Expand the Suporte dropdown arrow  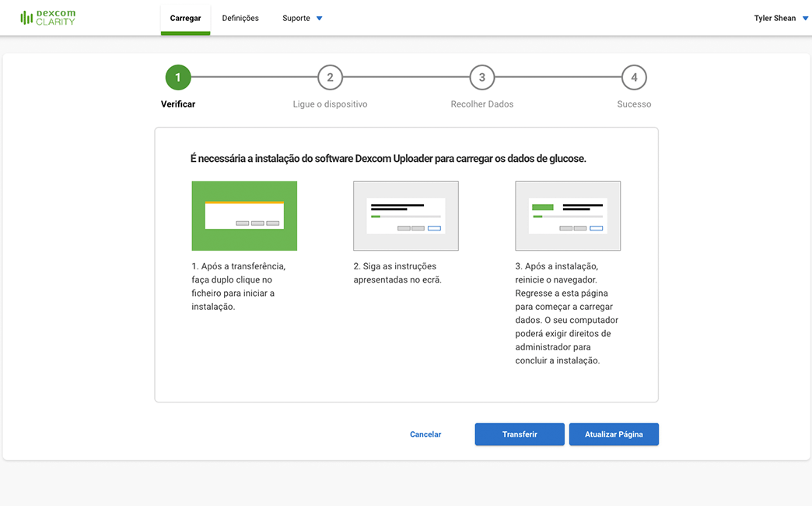(x=320, y=18)
